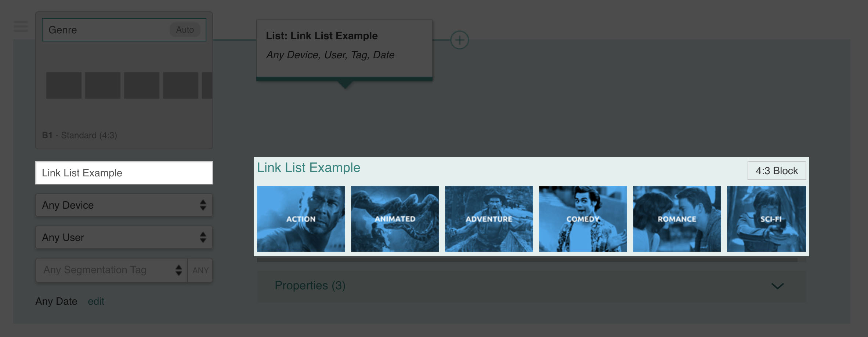Click the B1 - Standard (4:3) label
Image resolution: width=868 pixels, height=337 pixels.
click(80, 135)
